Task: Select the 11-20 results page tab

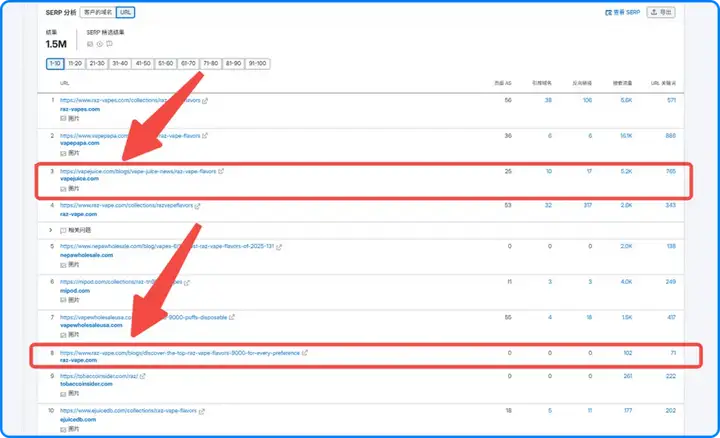Action: tap(75, 64)
